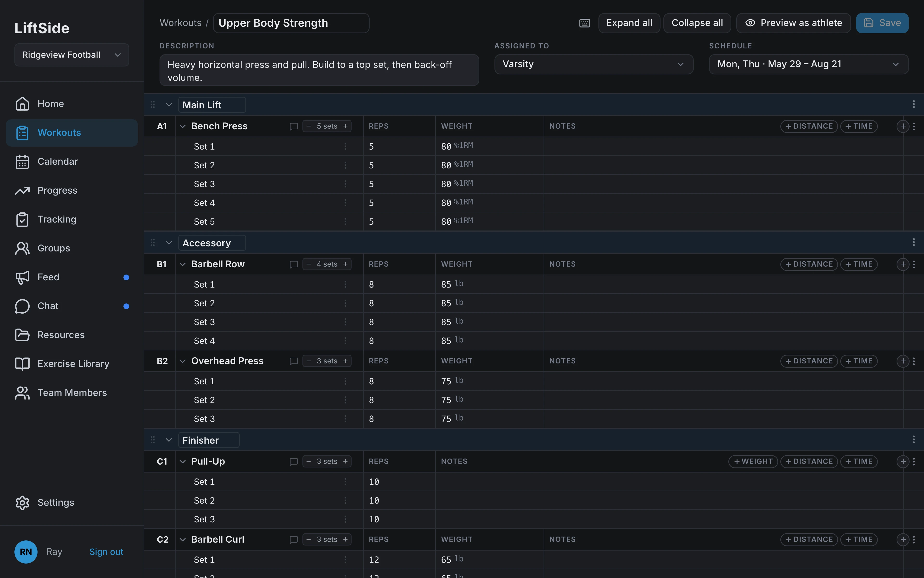Open the Overhead Press comment note icon
924x578 pixels.
click(293, 361)
